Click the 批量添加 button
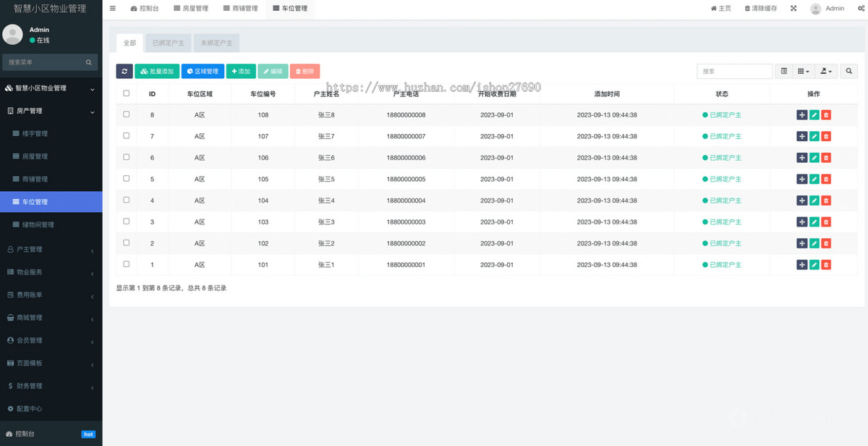 (157, 71)
